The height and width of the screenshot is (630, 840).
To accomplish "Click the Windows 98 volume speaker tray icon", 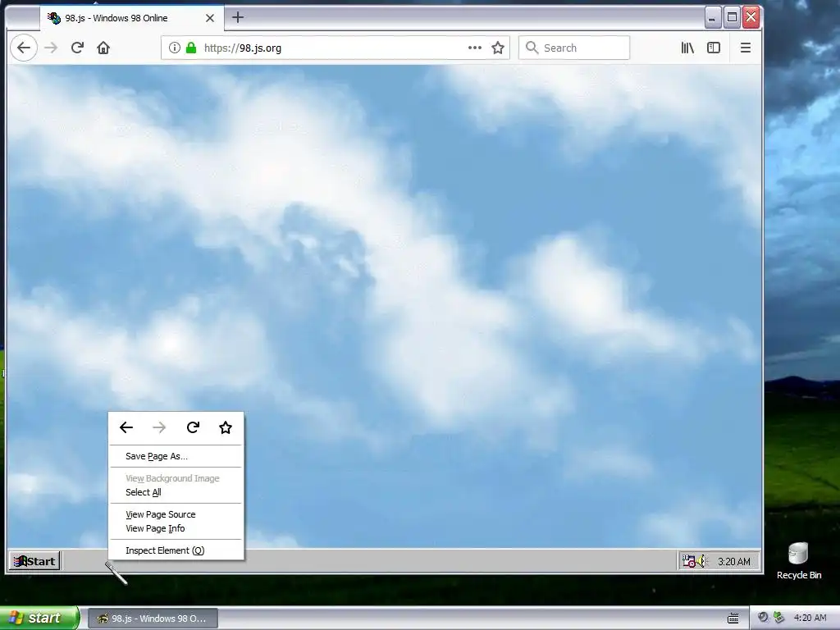I will (702, 561).
